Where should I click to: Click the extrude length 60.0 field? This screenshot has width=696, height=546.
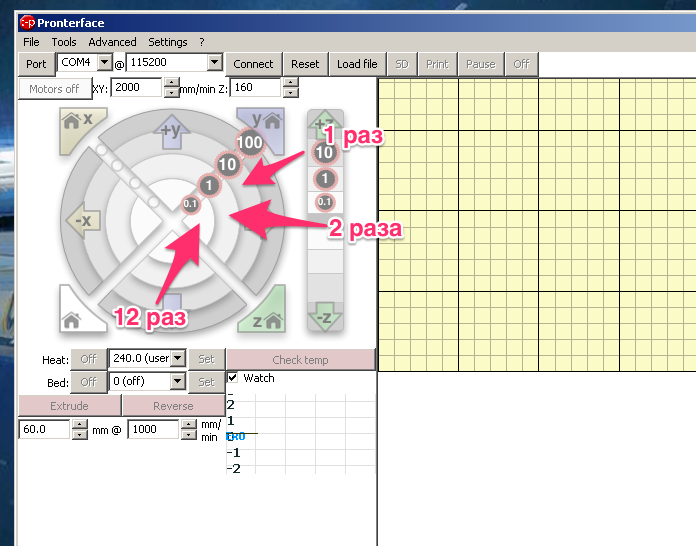click(x=44, y=430)
